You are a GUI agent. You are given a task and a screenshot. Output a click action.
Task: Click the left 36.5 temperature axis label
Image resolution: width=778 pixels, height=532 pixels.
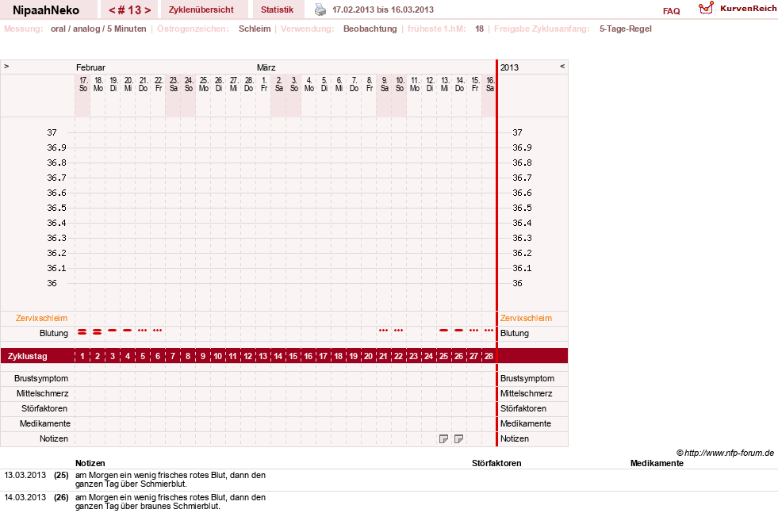click(x=56, y=208)
